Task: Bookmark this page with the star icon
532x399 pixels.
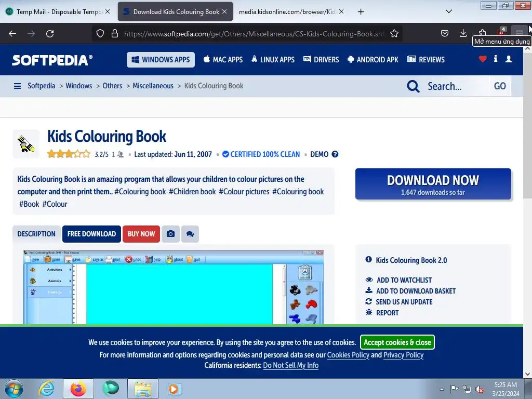Action: click(394, 34)
